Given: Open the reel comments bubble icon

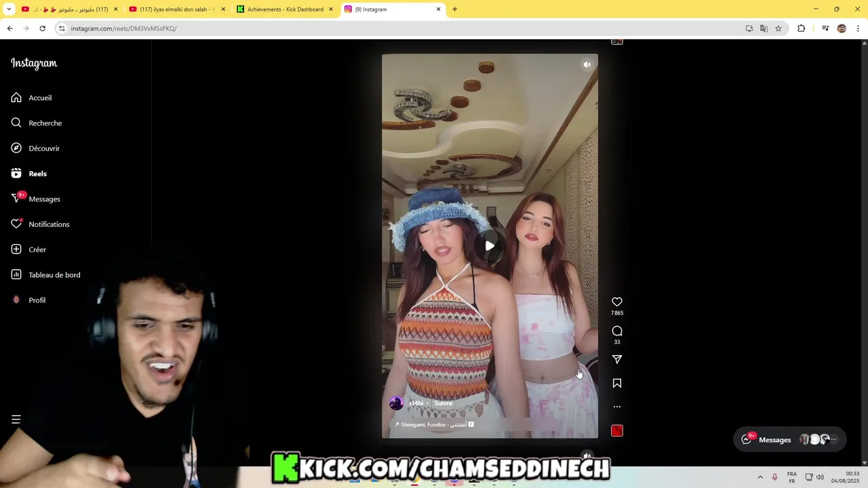Looking at the screenshot, I should pyautogui.click(x=617, y=331).
